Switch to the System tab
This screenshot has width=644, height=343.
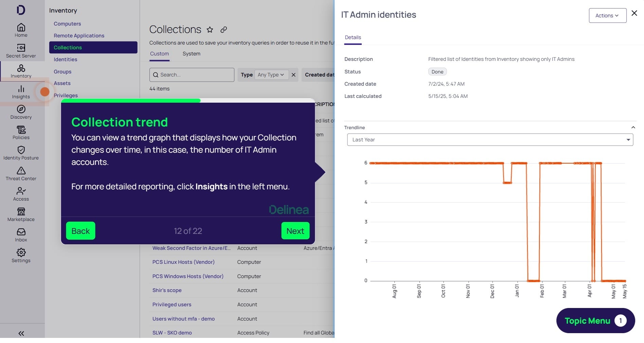[x=191, y=54]
